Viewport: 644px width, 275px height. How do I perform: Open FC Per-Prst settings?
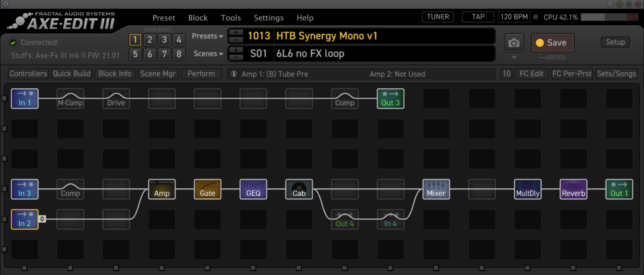[x=572, y=74]
